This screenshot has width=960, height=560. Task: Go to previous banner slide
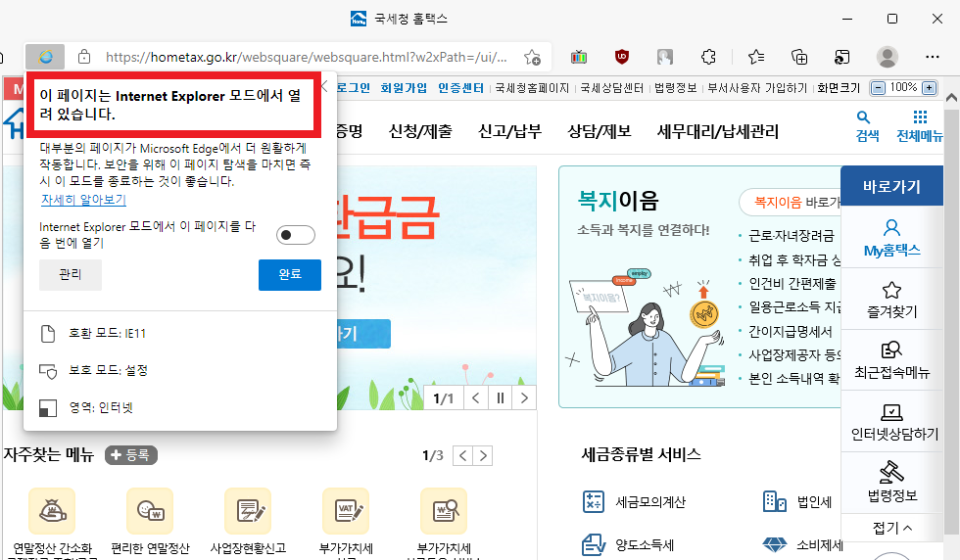(476, 398)
